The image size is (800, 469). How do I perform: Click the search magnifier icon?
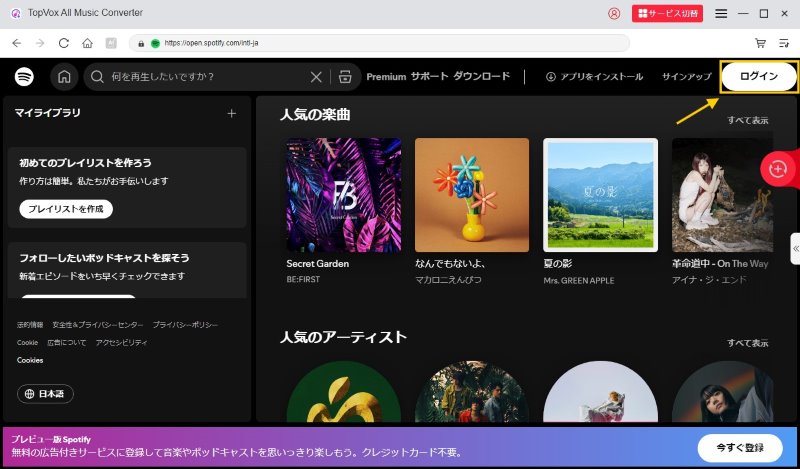click(97, 77)
